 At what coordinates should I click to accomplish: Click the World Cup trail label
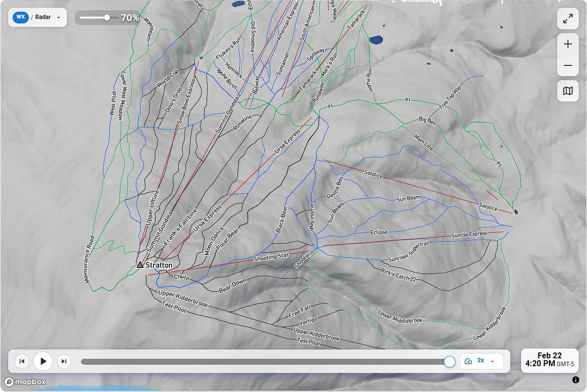(x=168, y=79)
